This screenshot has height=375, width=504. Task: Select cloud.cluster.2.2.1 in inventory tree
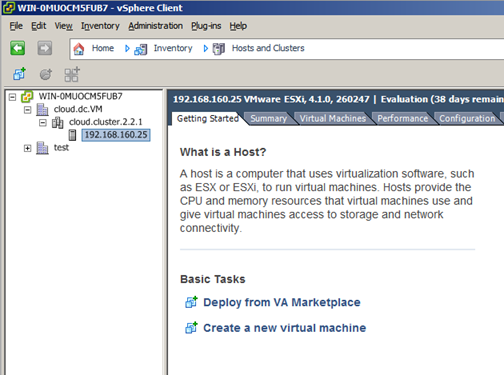[x=105, y=122]
